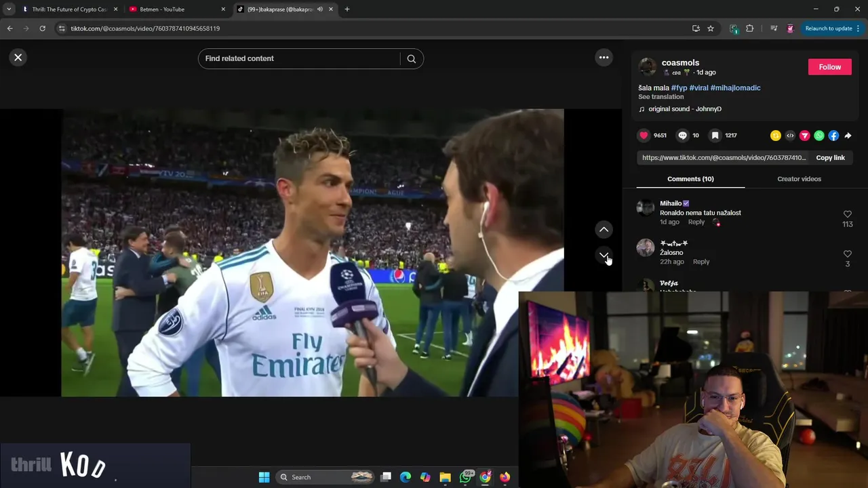Share to Facebook icon

(833, 136)
